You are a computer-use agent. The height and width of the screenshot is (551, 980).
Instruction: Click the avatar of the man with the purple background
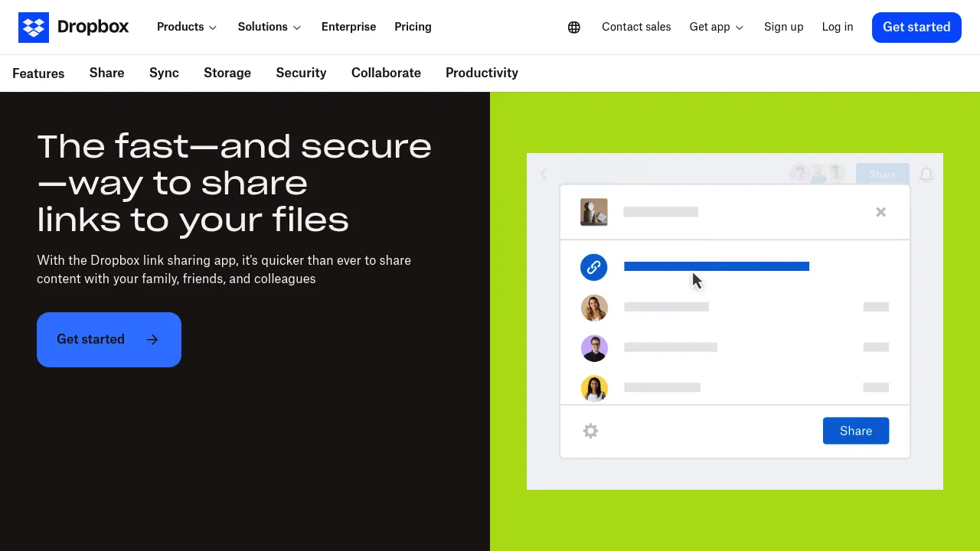pyautogui.click(x=594, y=348)
